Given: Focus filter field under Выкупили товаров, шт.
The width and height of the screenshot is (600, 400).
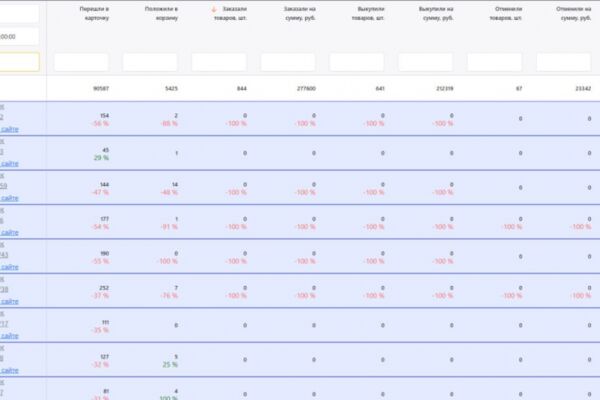Looking at the screenshot, I should 357,62.
